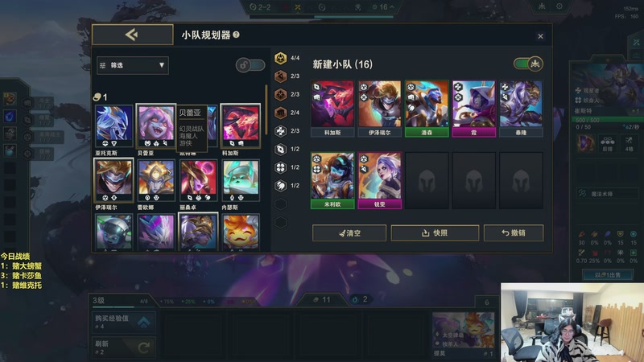Select the first 2/3 bronze trait icon
This screenshot has width=644, height=362.
pyautogui.click(x=280, y=76)
